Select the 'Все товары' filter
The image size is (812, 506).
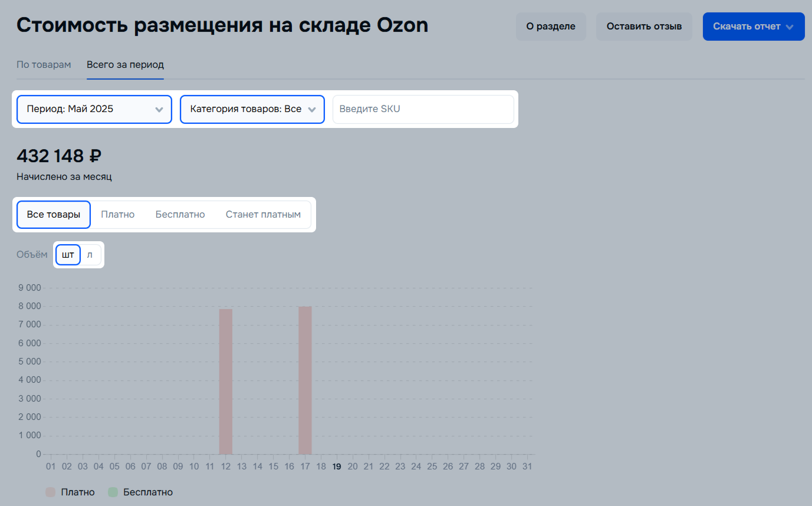pyautogui.click(x=54, y=215)
